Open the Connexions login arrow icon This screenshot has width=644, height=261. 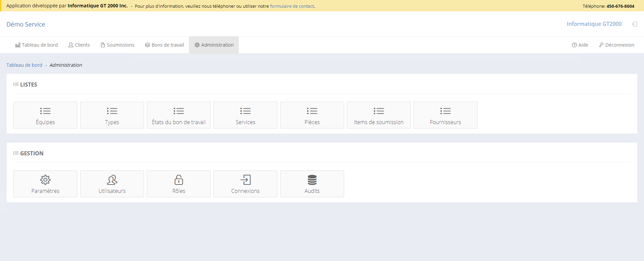(x=245, y=180)
